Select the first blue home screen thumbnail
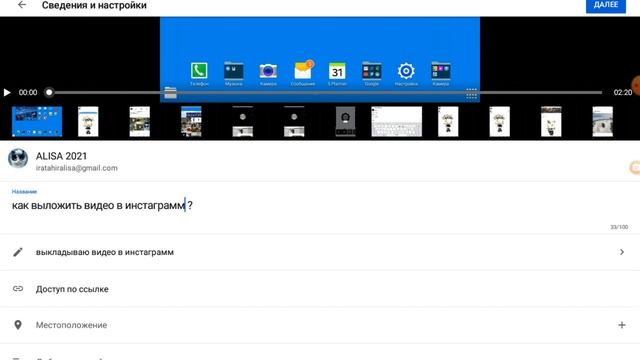Screen dimensions: 640x360 click(x=37, y=121)
